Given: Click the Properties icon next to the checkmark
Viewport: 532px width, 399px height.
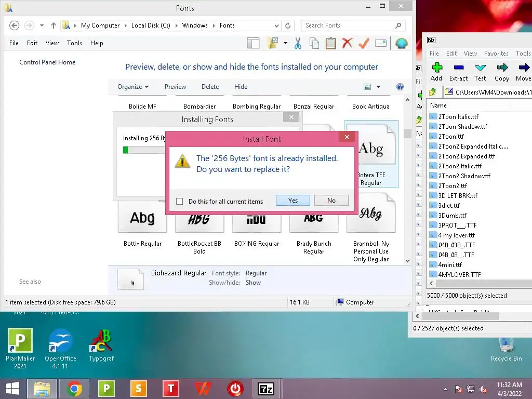Looking at the screenshot, I should [381, 43].
